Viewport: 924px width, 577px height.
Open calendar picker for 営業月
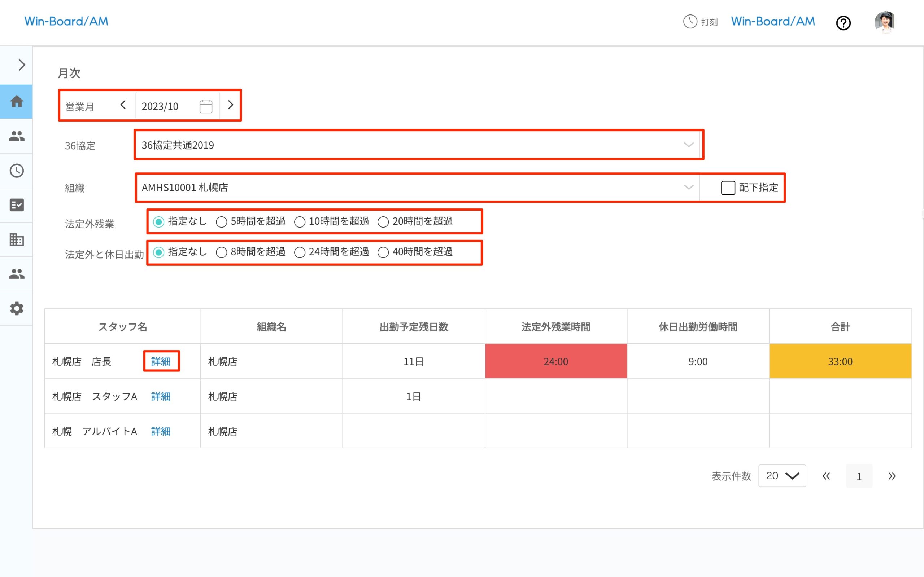pyautogui.click(x=206, y=106)
